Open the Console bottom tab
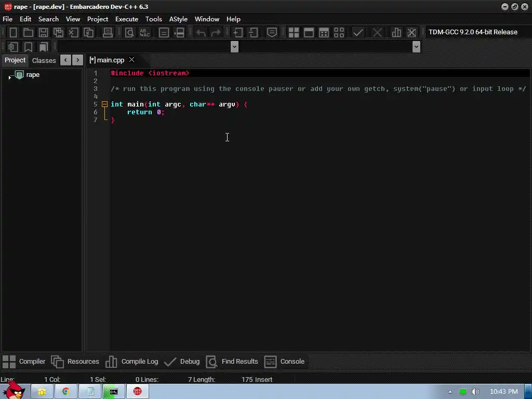Viewport: 532px width, 399px height. pos(284,362)
